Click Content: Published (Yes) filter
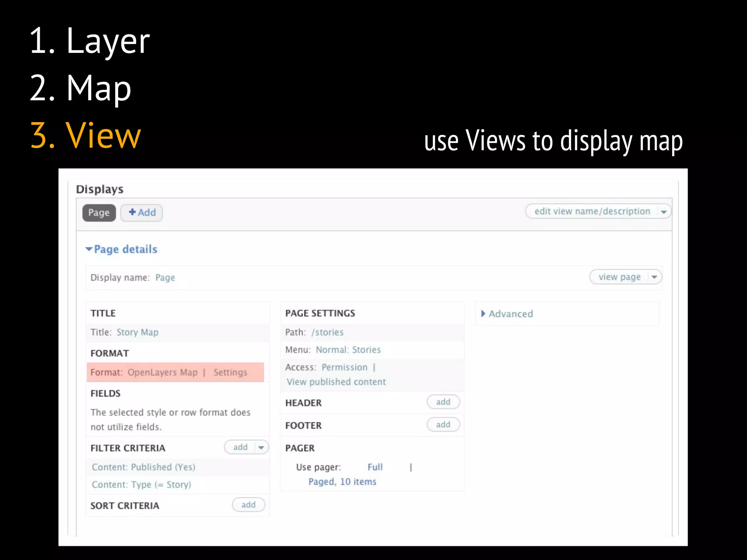 coord(143,467)
